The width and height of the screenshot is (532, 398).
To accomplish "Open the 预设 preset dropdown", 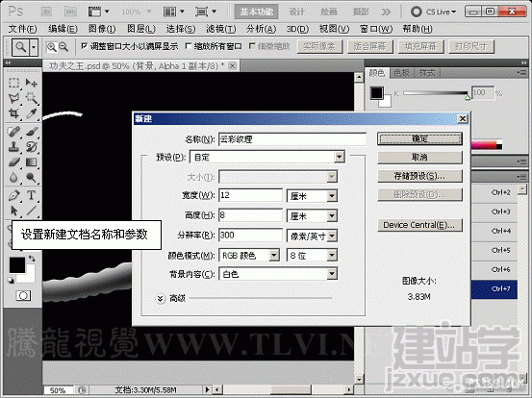I will (267, 157).
